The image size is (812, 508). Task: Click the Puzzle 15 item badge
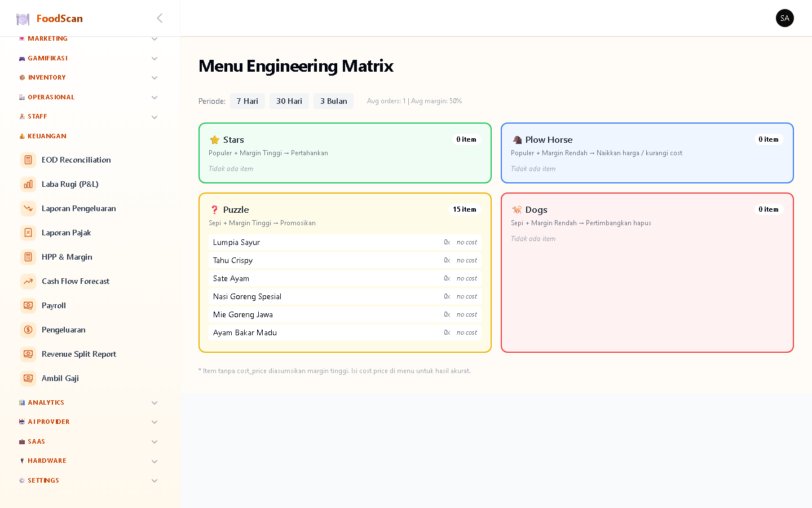465,209
